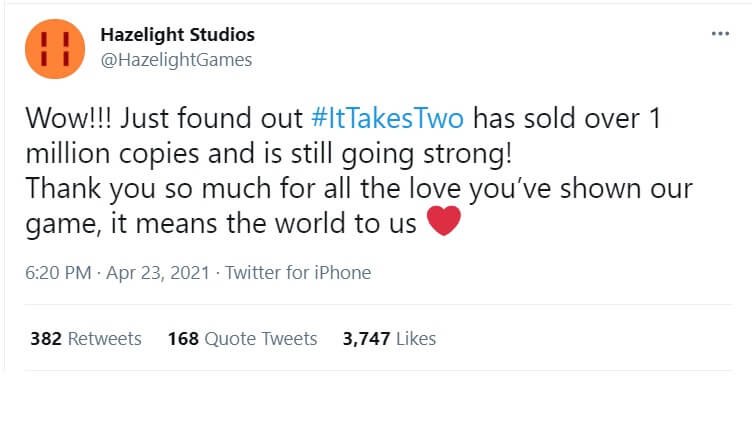Open the tweet's three-dot more options menu
752x434 pixels.
[720, 33]
